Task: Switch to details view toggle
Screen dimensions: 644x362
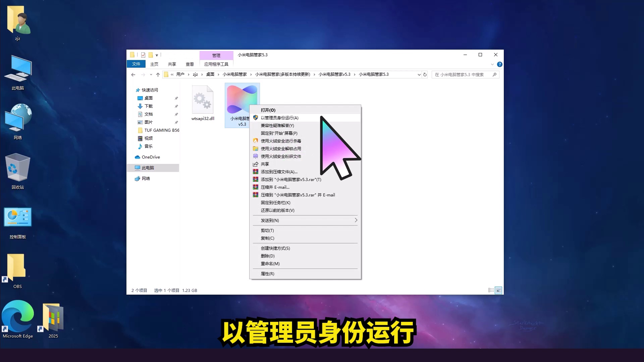Action: click(x=491, y=290)
